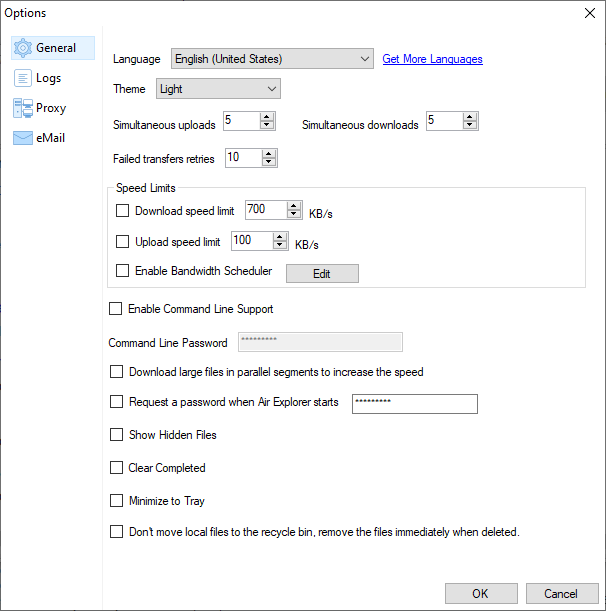The width and height of the screenshot is (606, 611).
Task: Enable the Download speed limit checkbox
Action: [123, 211]
